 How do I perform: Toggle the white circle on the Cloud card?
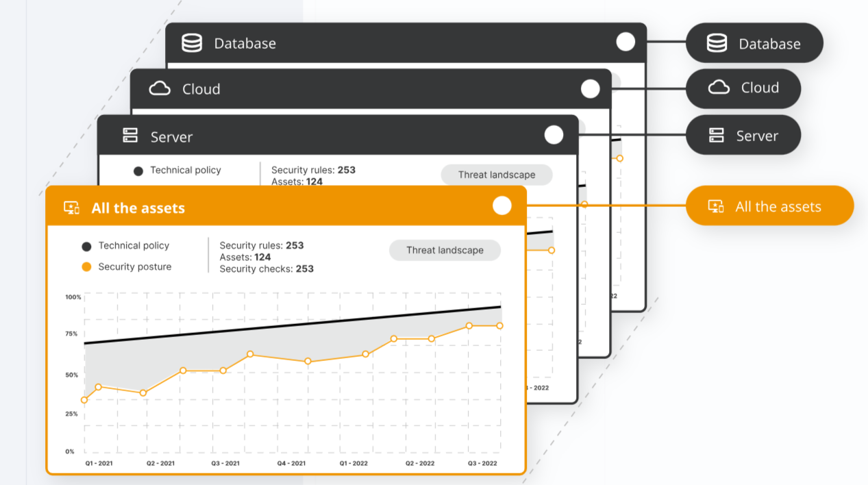pyautogui.click(x=589, y=88)
